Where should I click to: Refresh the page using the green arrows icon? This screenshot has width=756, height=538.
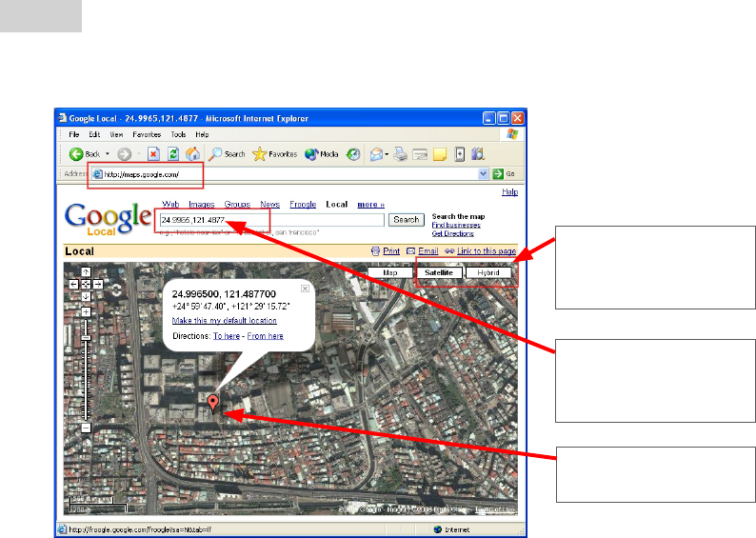(x=173, y=154)
